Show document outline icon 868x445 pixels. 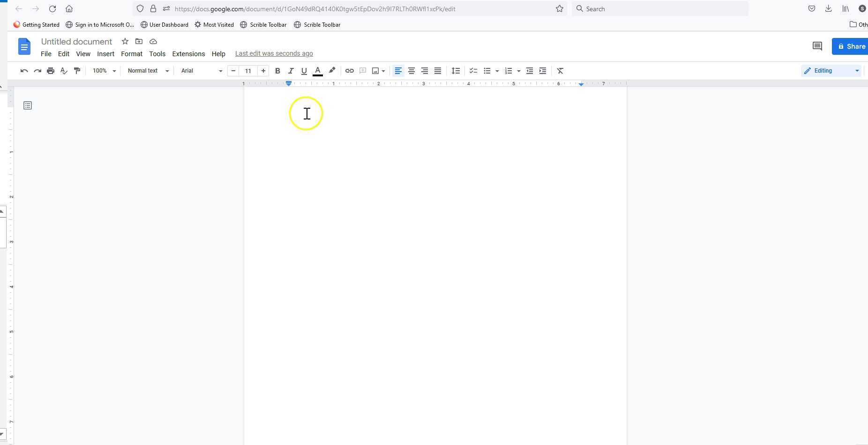[x=28, y=105]
